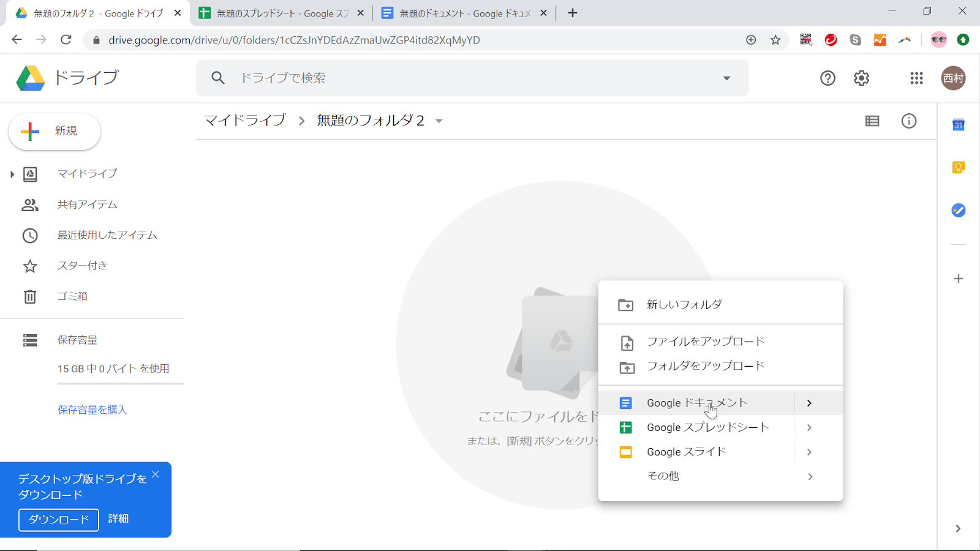Open the search options dropdown arrow
Image resolution: width=980 pixels, height=551 pixels.
(726, 78)
